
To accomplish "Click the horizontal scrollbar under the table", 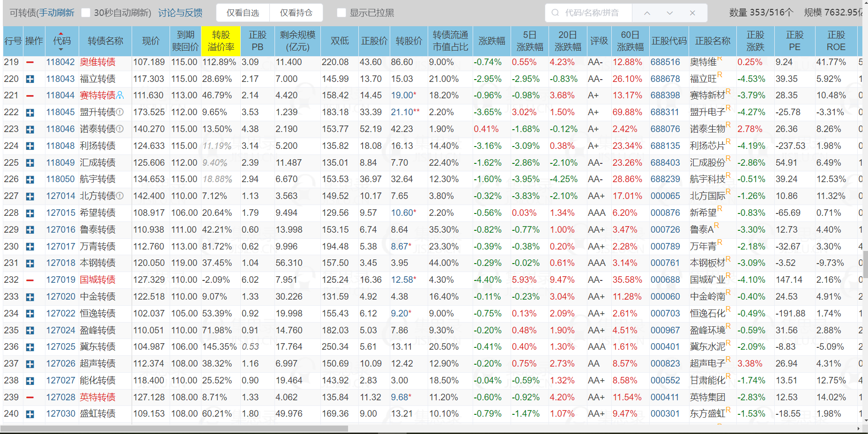I will pos(174,428).
